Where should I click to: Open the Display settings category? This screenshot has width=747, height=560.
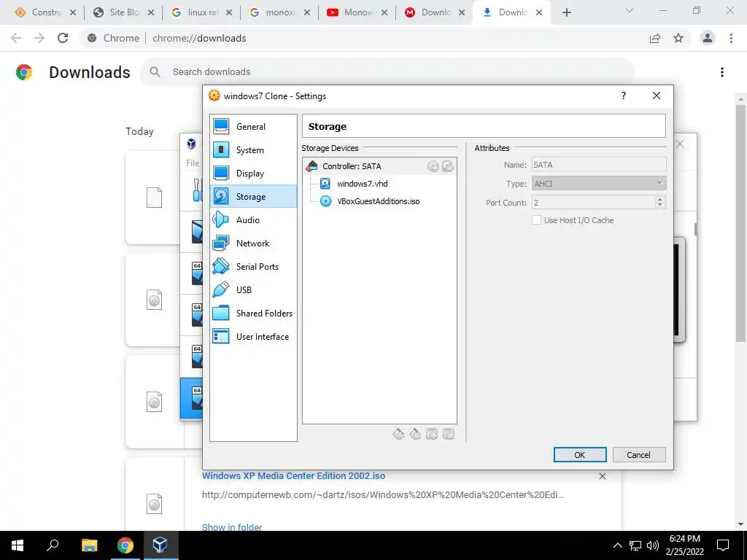[253, 174]
